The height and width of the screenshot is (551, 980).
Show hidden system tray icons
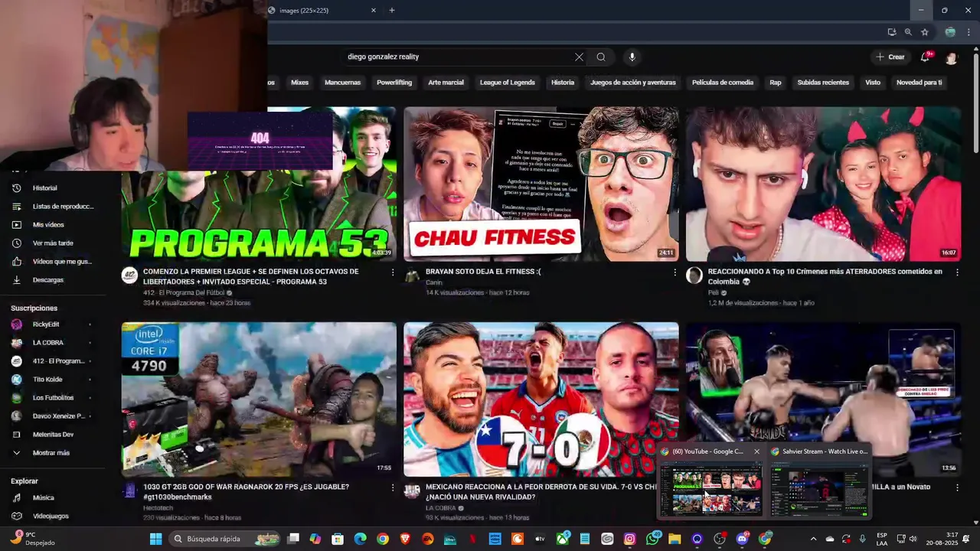(x=813, y=539)
